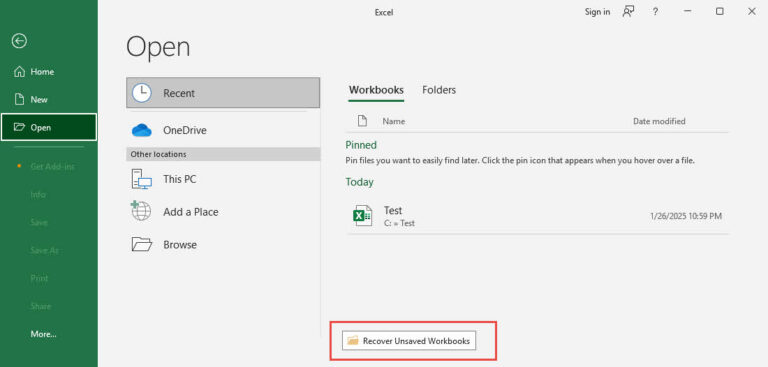The height and width of the screenshot is (367, 768).
Task: Click Recover Unsaved Workbooks button
Action: (x=409, y=341)
